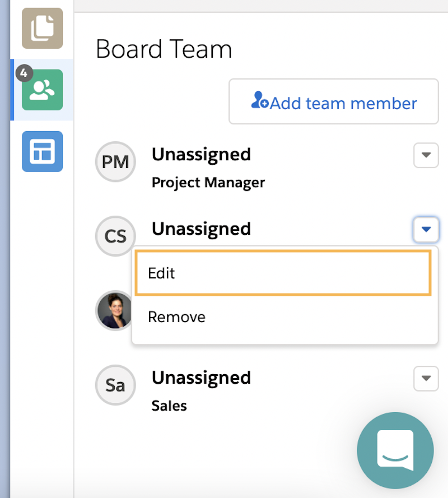Click the Add team member button
Screen dimensions: 448x498
tap(333, 101)
